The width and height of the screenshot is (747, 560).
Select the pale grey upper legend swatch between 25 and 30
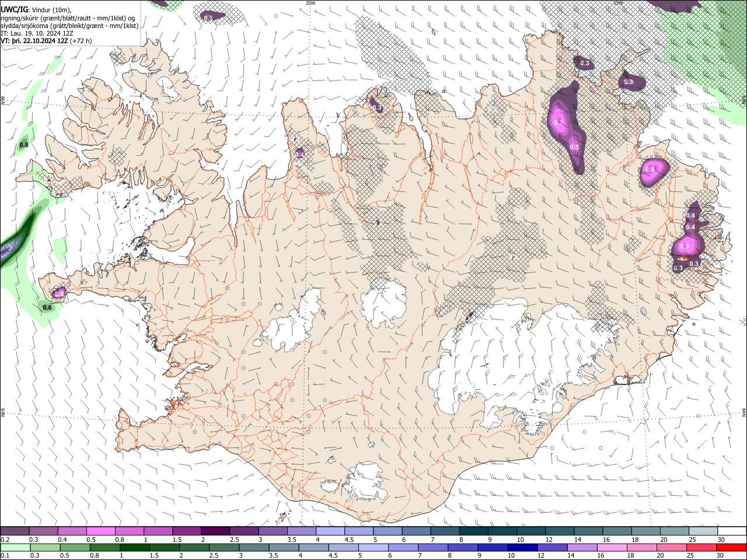point(703,531)
